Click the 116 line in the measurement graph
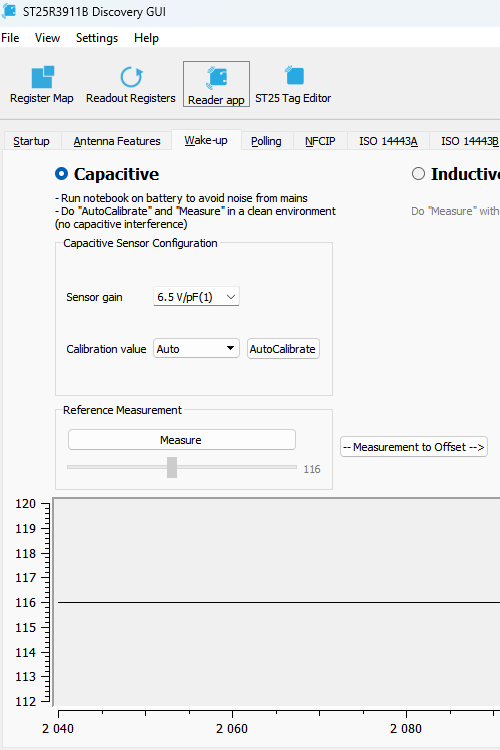This screenshot has height=750, width=500. pos(279,602)
